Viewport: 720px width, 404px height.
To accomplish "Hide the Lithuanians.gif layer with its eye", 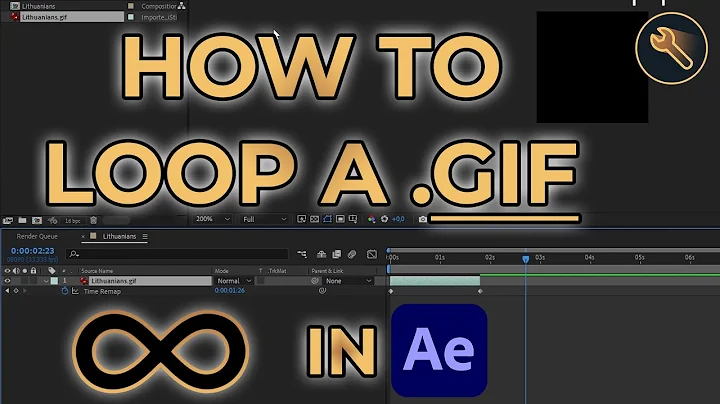I will 7,281.
